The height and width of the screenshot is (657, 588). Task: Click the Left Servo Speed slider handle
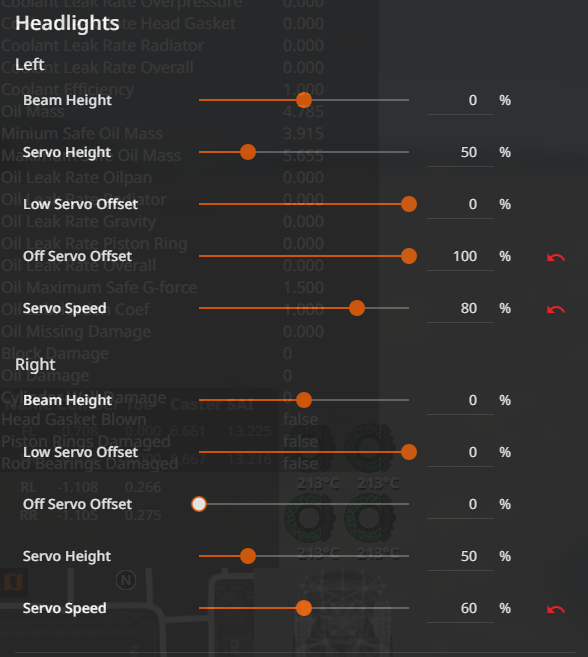pyautogui.click(x=357, y=308)
